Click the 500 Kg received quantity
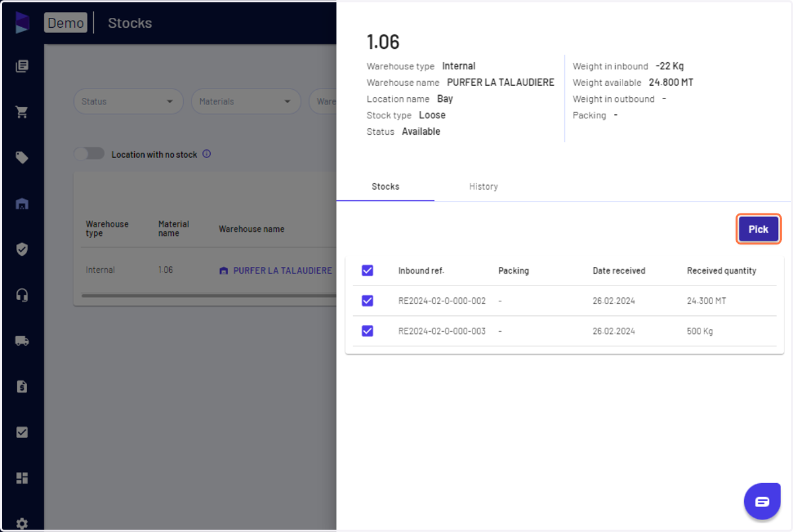793x532 pixels. (700, 331)
